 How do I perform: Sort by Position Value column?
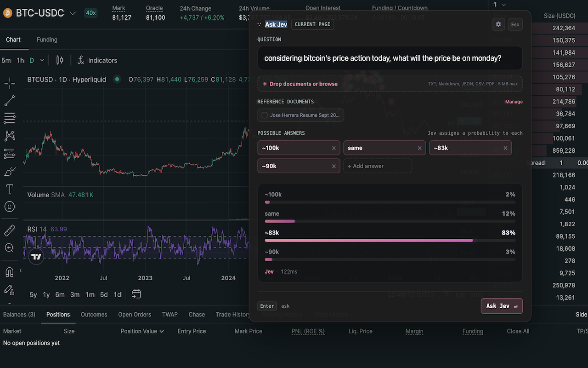142,331
